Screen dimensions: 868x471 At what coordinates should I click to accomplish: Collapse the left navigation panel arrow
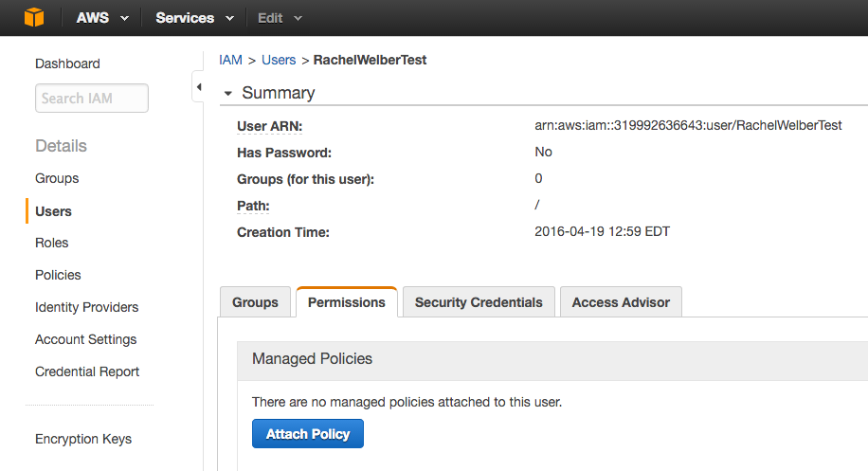[198, 88]
